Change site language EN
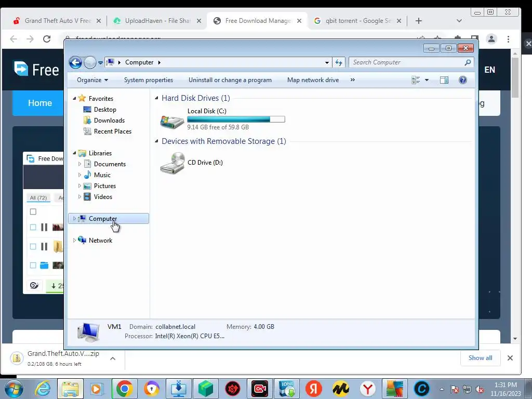This screenshot has width=532, height=399. tap(489, 70)
